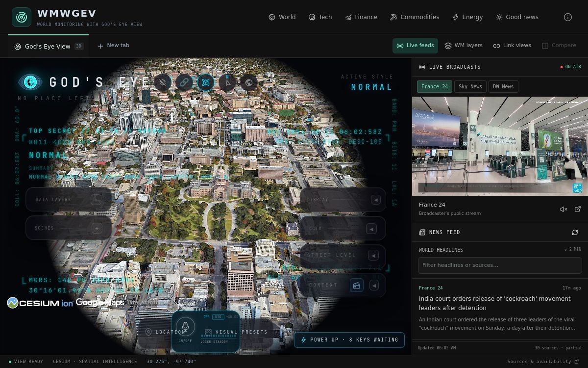The image size is (588, 368).
Task: Select the highlighted 3D cube scan icon
Action: pyautogui.click(x=206, y=82)
